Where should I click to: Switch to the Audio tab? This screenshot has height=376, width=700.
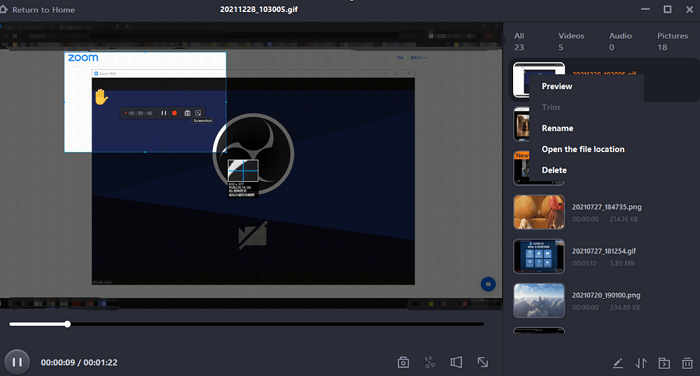(x=621, y=41)
